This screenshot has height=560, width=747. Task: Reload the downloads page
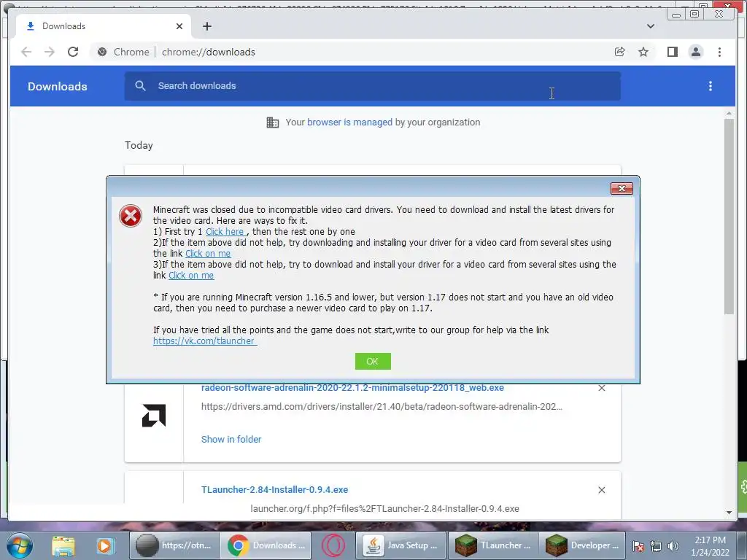73,52
